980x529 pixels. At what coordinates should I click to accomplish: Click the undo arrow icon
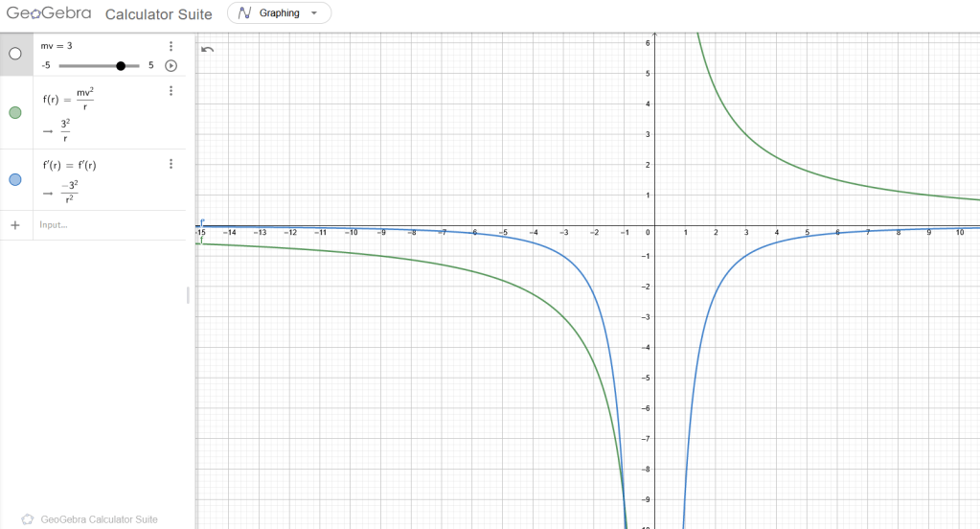208,50
